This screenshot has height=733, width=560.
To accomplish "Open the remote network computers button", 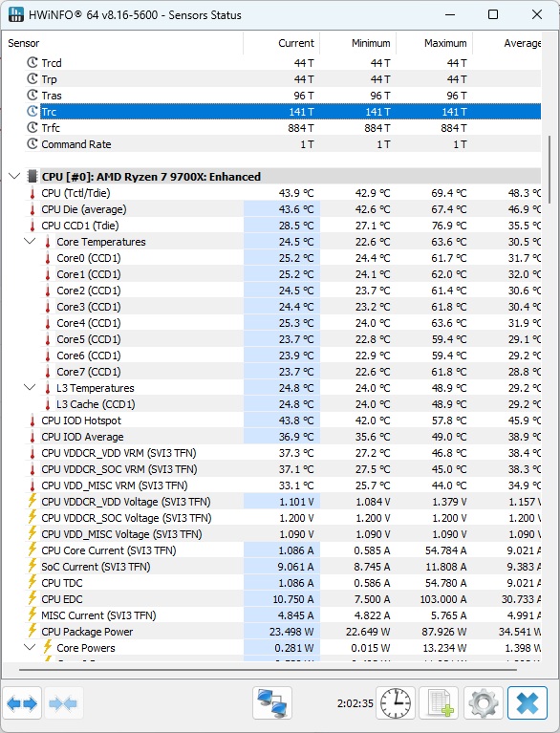I will (x=272, y=702).
